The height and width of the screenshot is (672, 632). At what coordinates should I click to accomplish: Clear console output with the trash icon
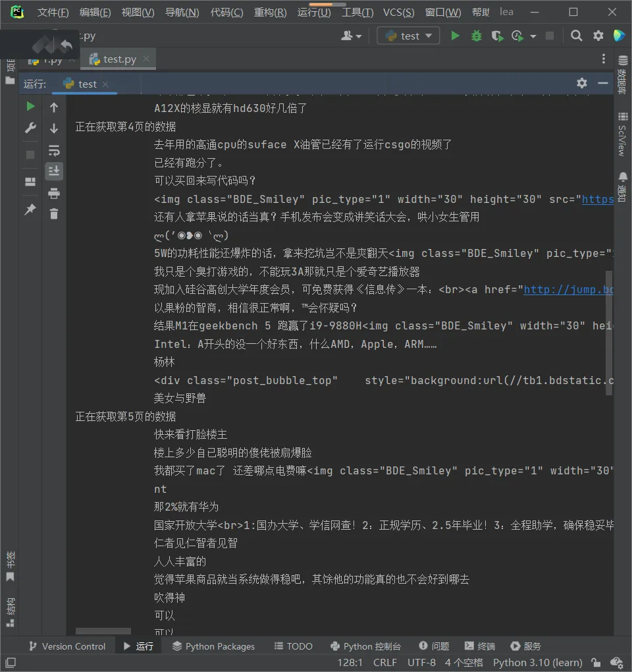[54, 213]
